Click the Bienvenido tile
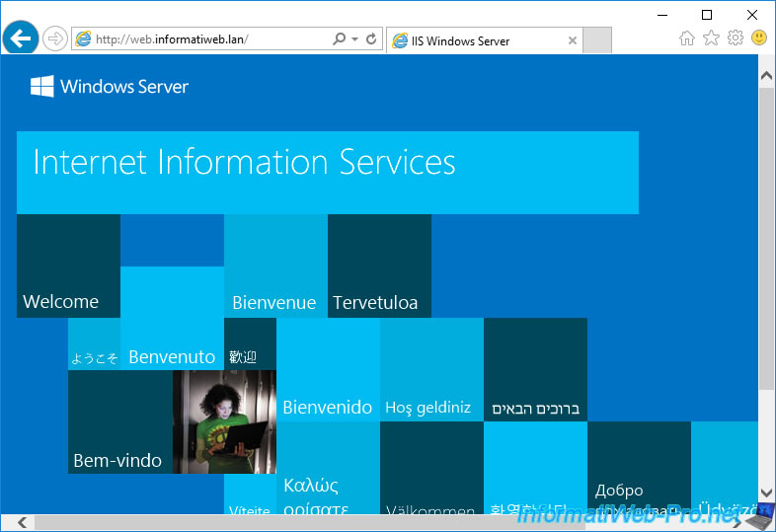The width and height of the screenshot is (776, 532). tap(328, 370)
